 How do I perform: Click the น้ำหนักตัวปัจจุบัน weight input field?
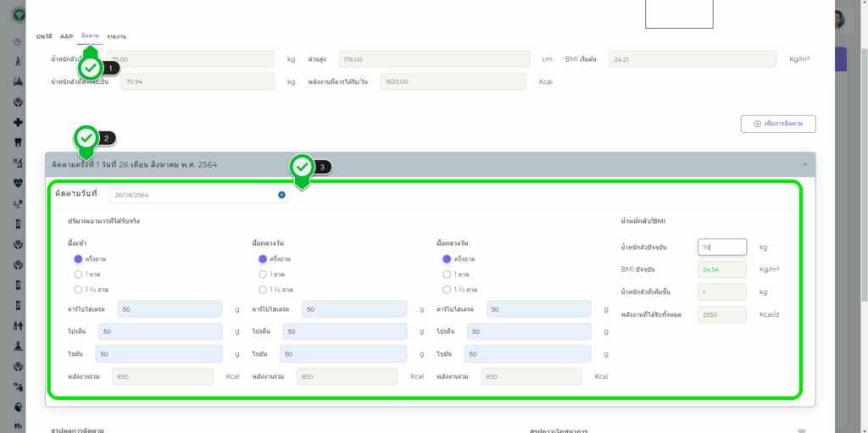721,247
